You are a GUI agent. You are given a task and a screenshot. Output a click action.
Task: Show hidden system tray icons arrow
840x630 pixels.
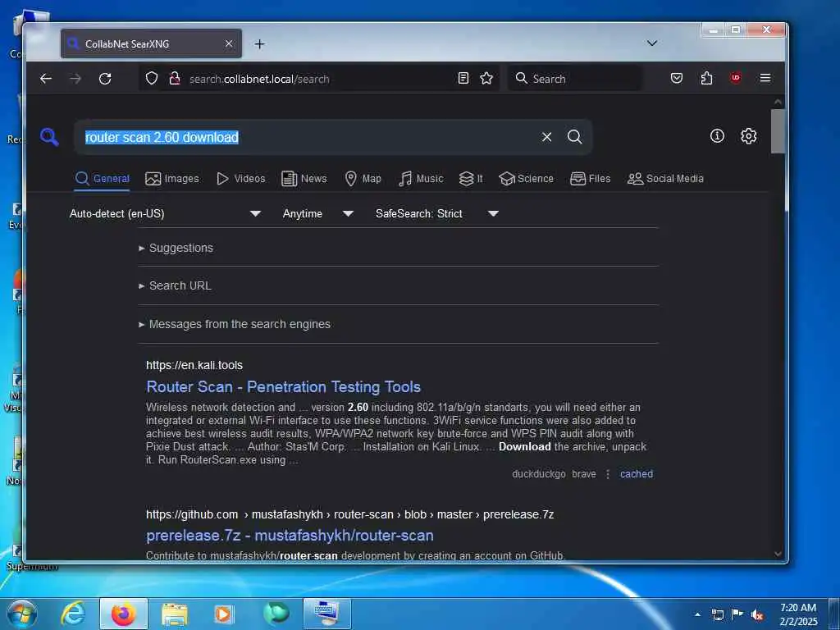697,614
